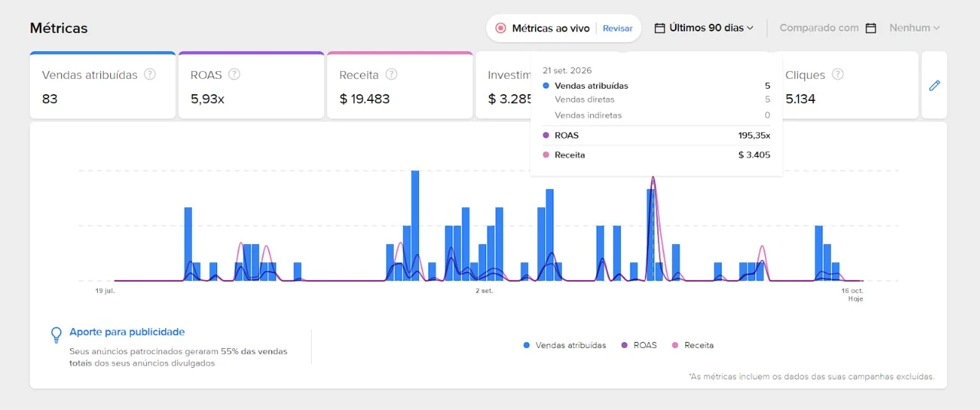
Task: Select the ROAS metric card
Action: (251, 85)
